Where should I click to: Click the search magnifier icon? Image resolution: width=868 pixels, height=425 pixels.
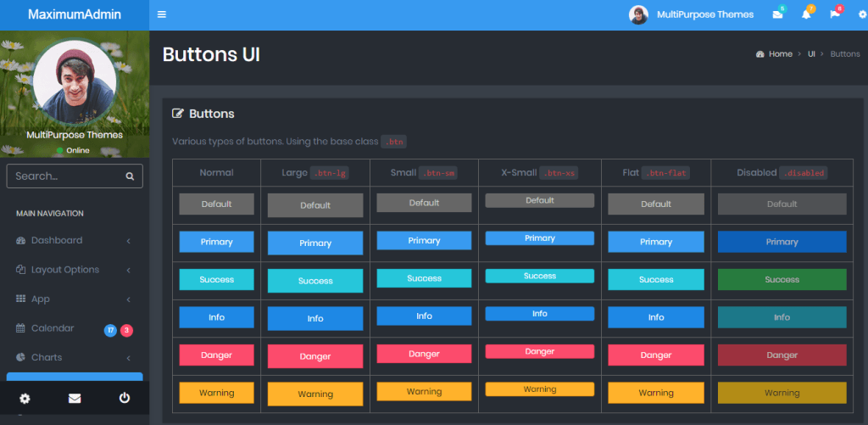point(130,176)
